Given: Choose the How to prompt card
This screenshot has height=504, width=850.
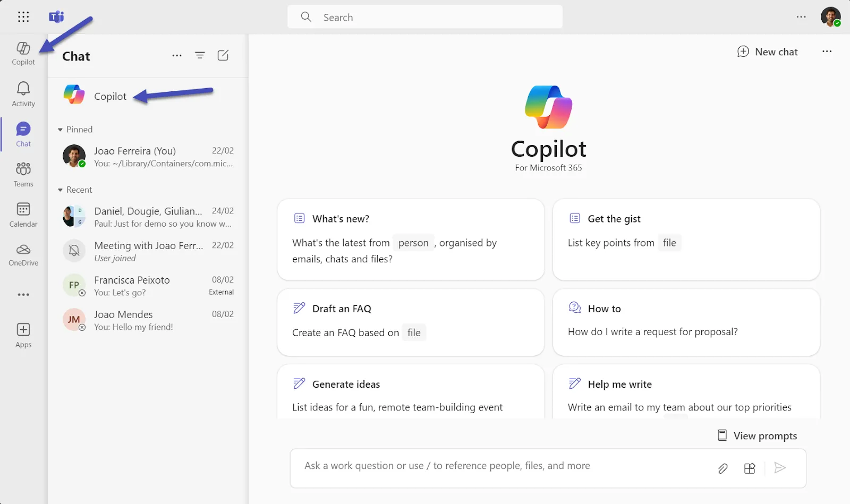Looking at the screenshot, I should pyautogui.click(x=686, y=322).
